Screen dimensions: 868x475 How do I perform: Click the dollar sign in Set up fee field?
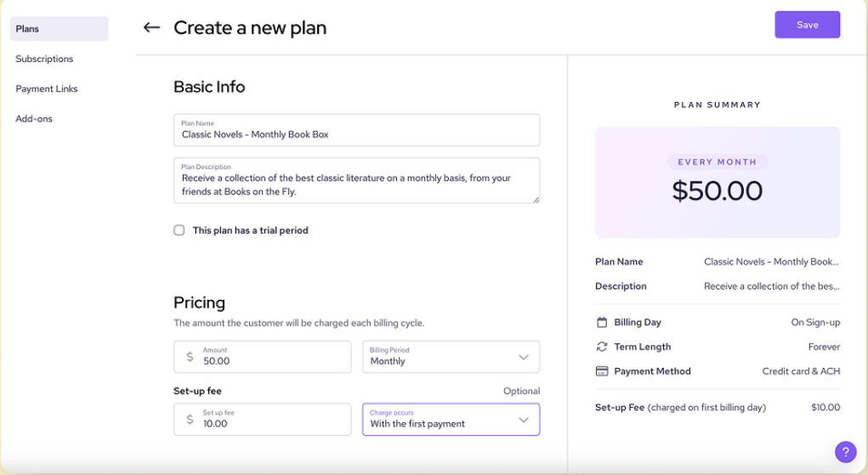pos(190,419)
